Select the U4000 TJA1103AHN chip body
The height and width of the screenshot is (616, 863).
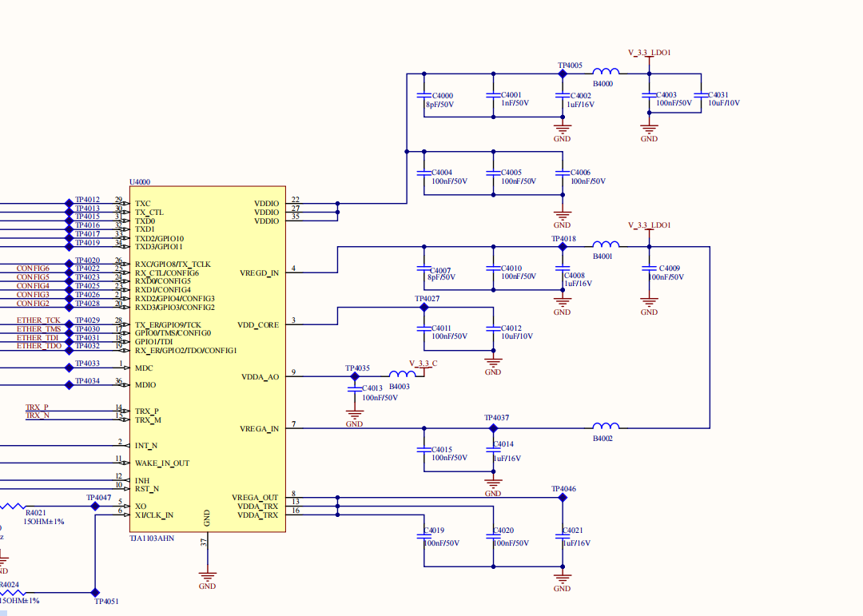[208, 359]
